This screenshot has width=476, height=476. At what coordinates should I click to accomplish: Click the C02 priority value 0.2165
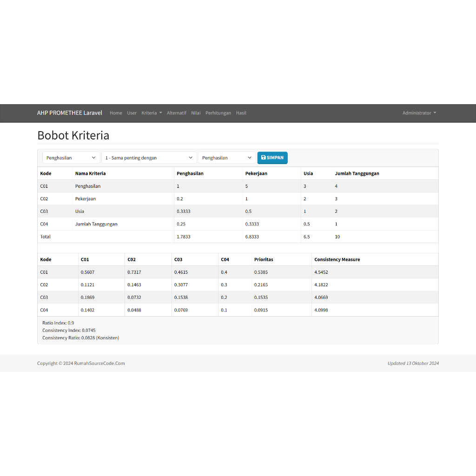(261, 285)
